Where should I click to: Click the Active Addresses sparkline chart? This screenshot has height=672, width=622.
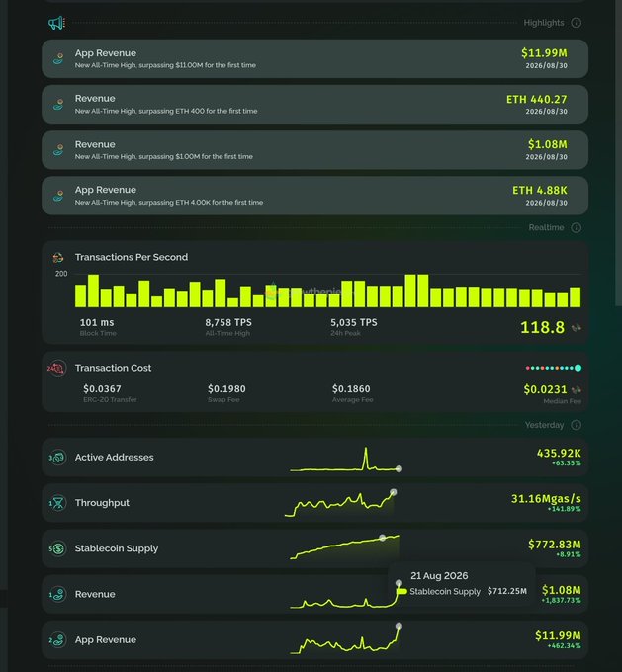[345, 459]
